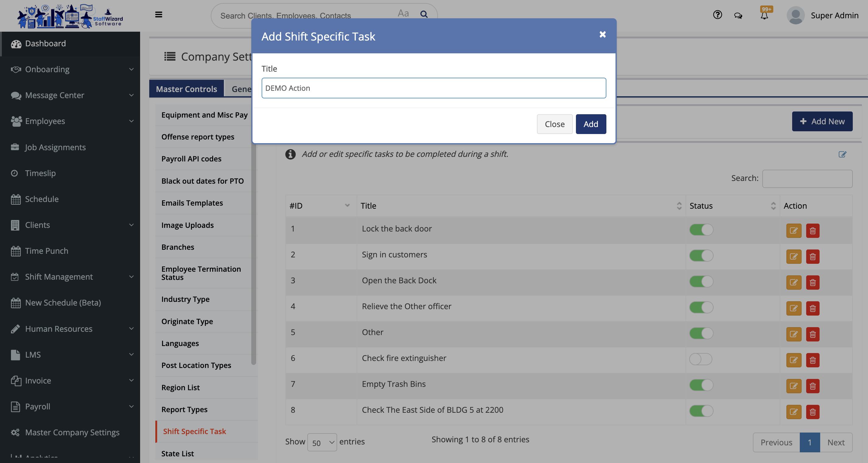868x463 pixels.
Task: Toggle status for Check fire extinguisher
Action: [x=700, y=359]
